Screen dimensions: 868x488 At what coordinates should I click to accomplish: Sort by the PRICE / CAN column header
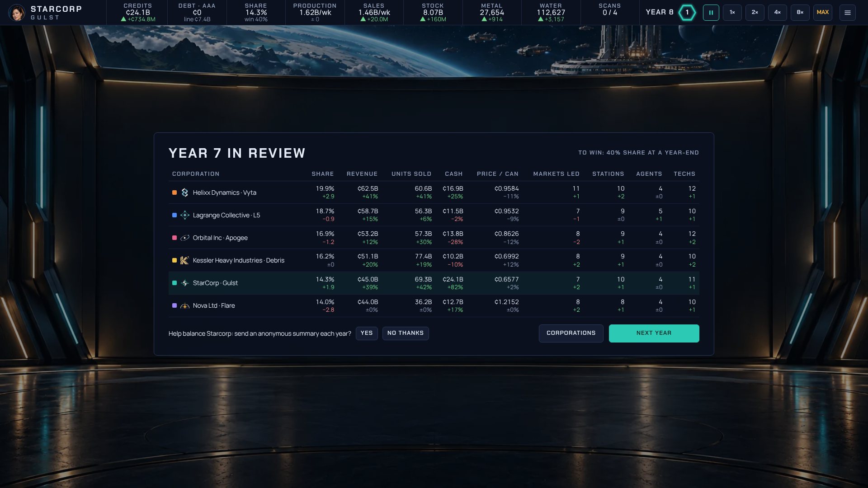pyautogui.click(x=498, y=174)
